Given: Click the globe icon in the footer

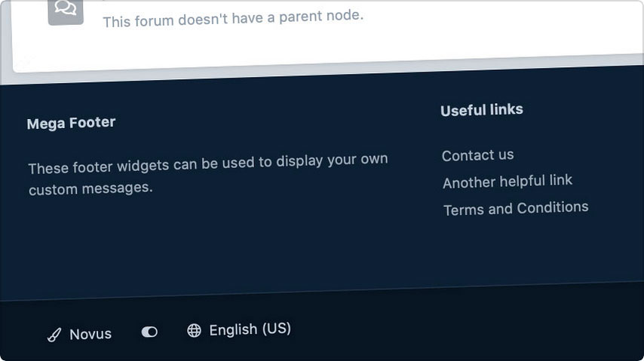Looking at the screenshot, I should coord(194,331).
